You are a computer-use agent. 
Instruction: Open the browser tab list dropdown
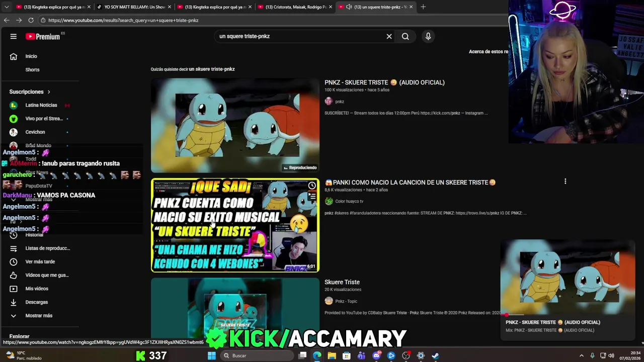pyautogui.click(x=7, y=7)
